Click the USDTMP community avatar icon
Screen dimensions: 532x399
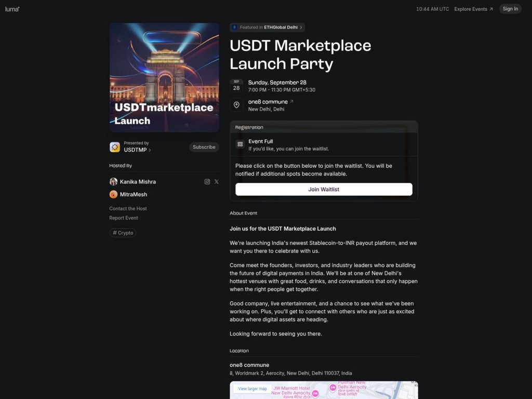coord(114,147)
